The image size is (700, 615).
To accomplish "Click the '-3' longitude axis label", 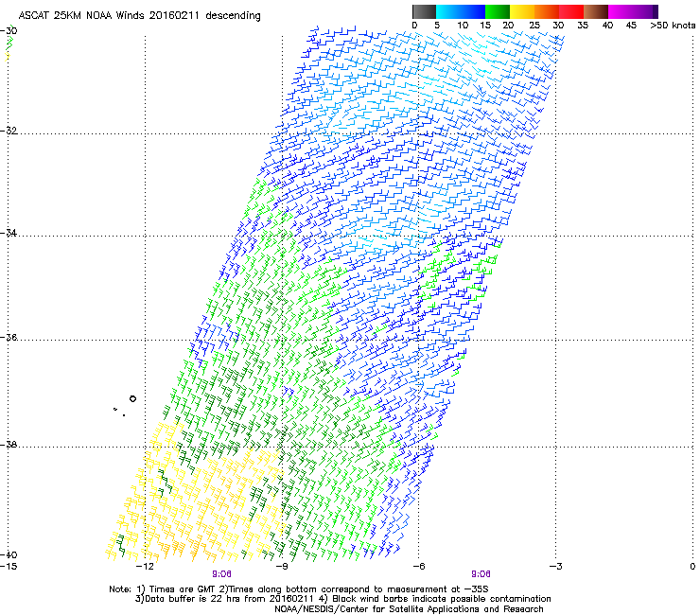I will click(x=555, y=567).
